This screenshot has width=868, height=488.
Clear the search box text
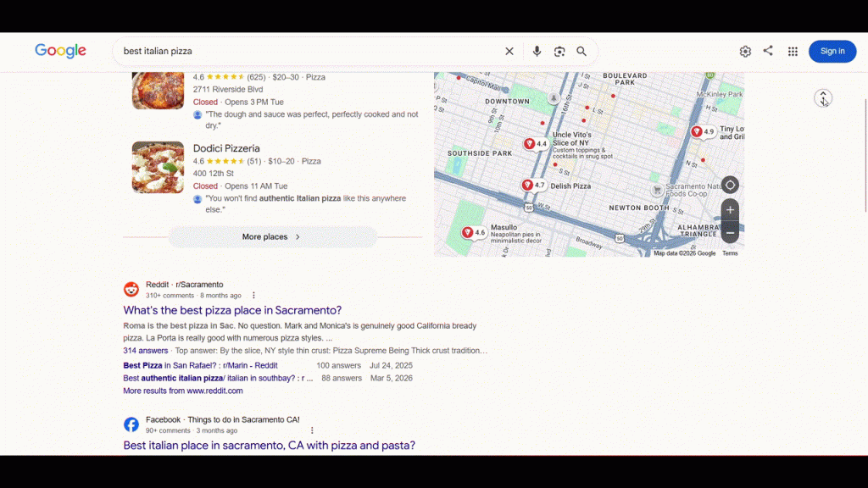[509, 51]
